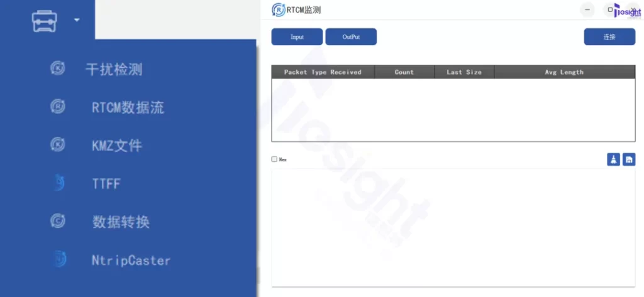The image size is (644, 297).
Task: Open the 干扰检测 menu entry
Action: click(114, 69)
